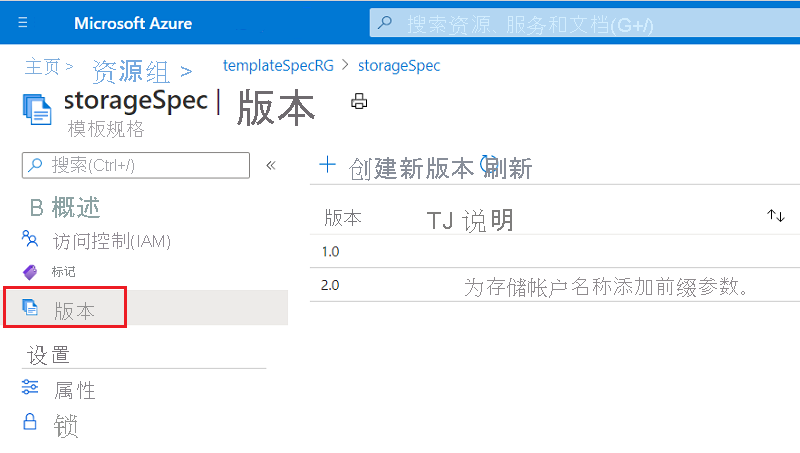800x453 pixels.
Task: Select 版本 in the sidebar
Action: click(x=74, y=310)
